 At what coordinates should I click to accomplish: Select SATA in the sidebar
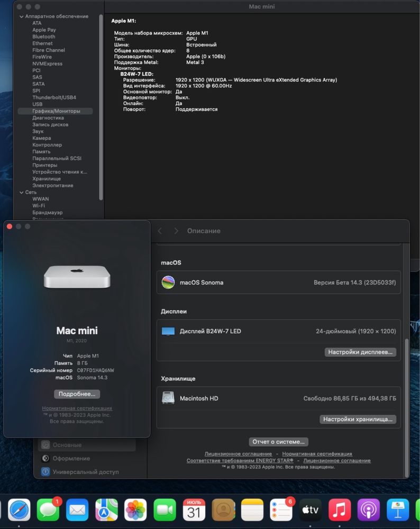39,84
